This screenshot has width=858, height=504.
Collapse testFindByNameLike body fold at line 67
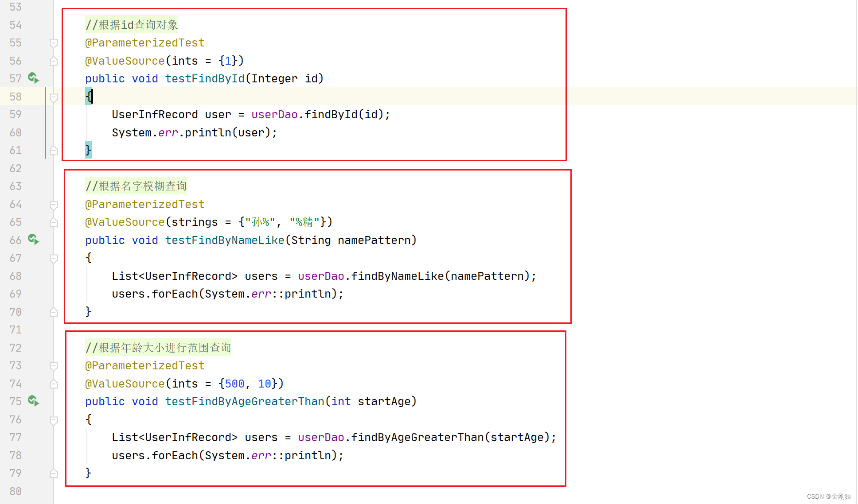pyautogui.click(x=54, y=259)
